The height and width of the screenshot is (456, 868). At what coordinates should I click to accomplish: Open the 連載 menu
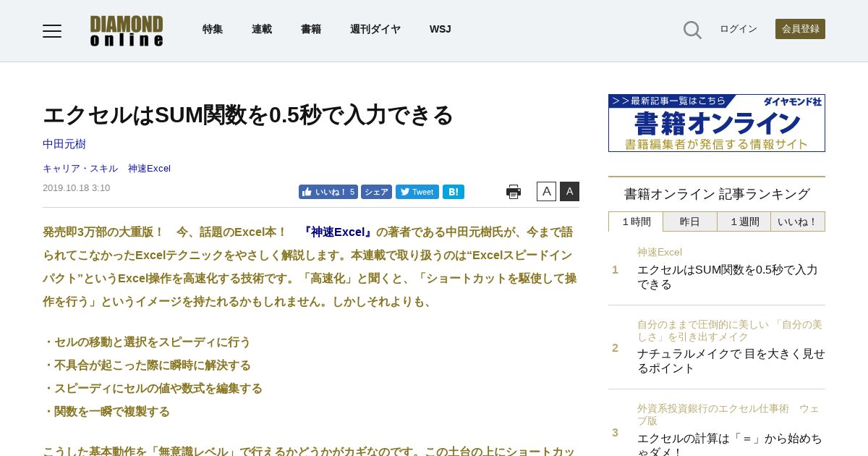pos(262,29)
